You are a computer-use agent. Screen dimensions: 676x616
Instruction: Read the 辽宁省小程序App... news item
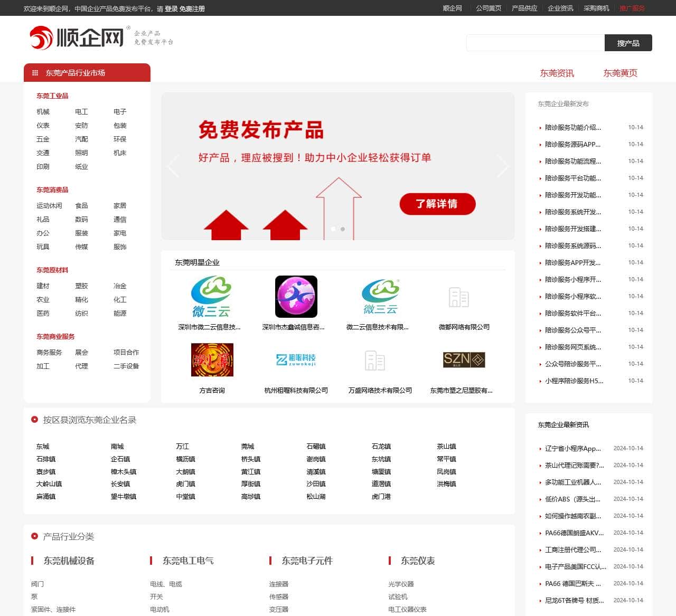573,449
